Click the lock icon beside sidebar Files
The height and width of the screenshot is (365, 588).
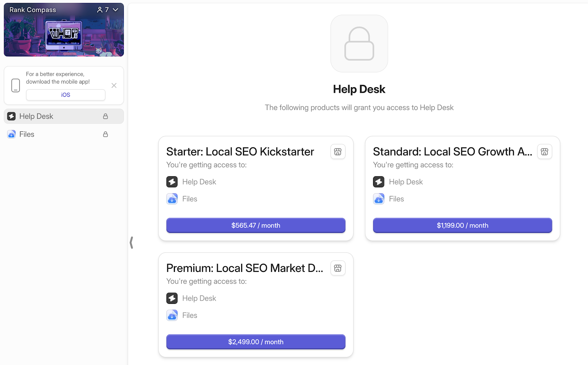point(105,134)
